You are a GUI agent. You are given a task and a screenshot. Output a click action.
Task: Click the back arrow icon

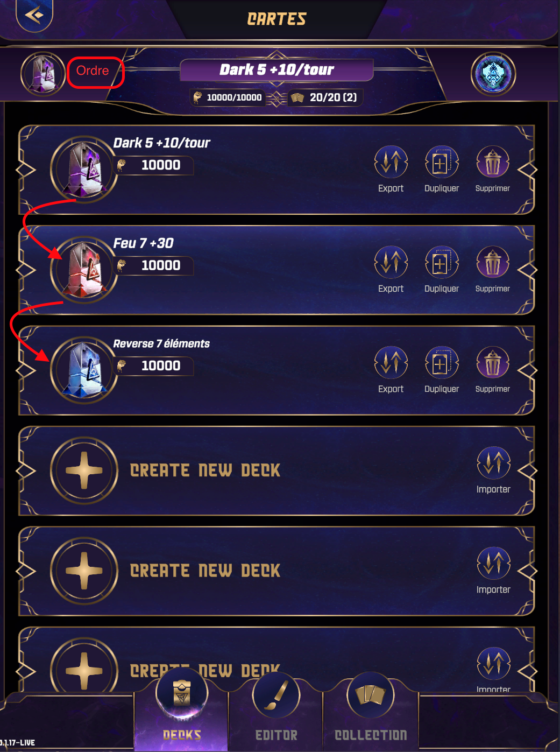click(x=34, y=15)
